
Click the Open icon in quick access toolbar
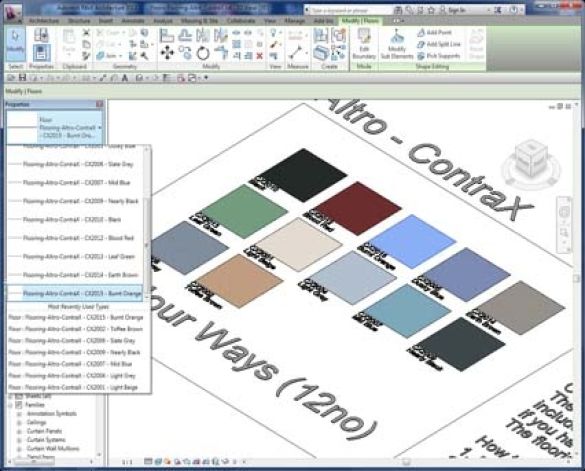11,78
